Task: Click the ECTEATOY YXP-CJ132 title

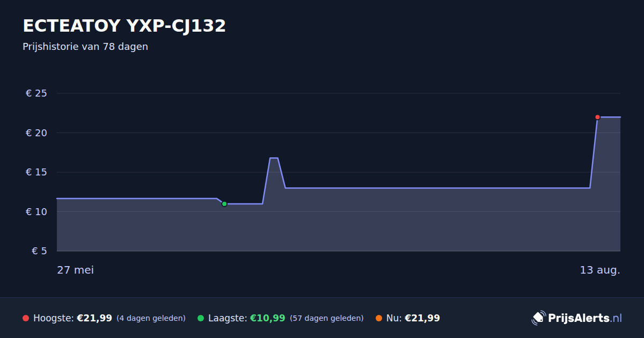Action: pos(124,26)
